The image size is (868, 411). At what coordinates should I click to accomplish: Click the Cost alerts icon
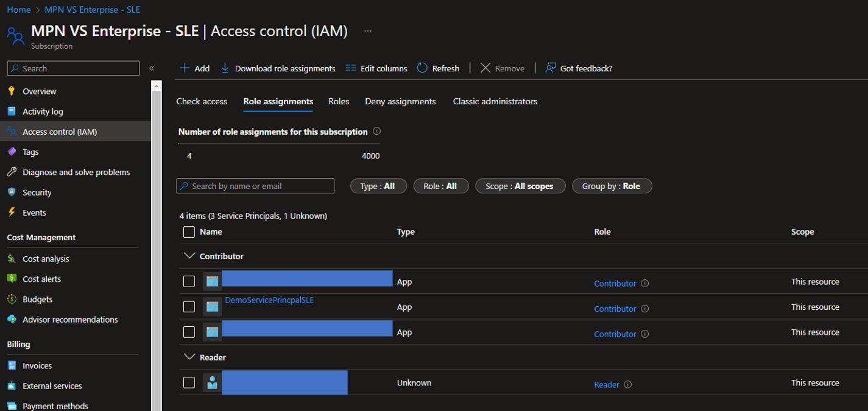tap(11, 279)
